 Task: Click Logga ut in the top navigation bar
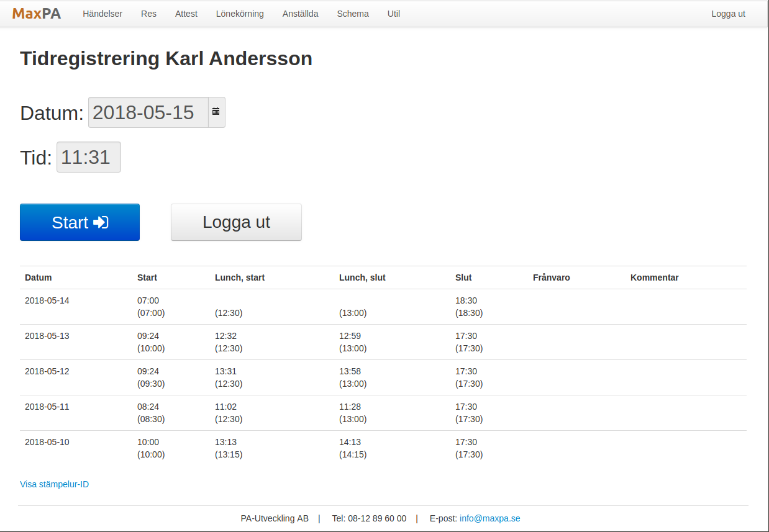click(728, 14)
